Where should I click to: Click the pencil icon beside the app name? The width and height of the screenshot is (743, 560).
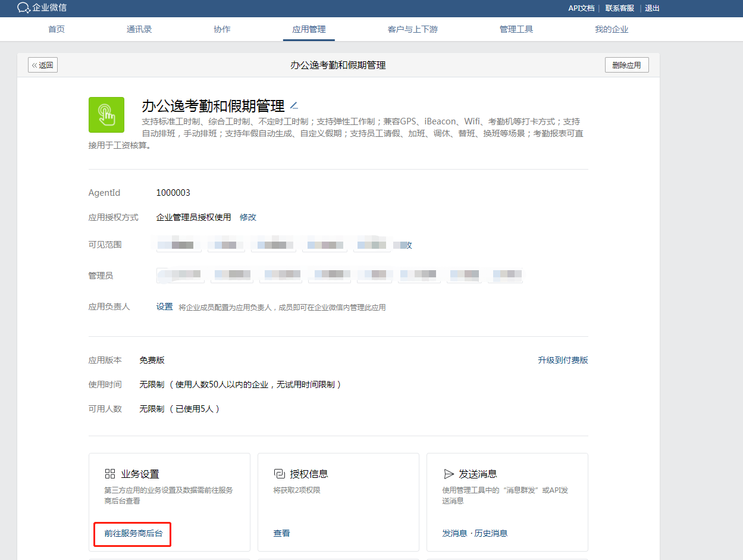pyautogui.click(x=294, y=106)
